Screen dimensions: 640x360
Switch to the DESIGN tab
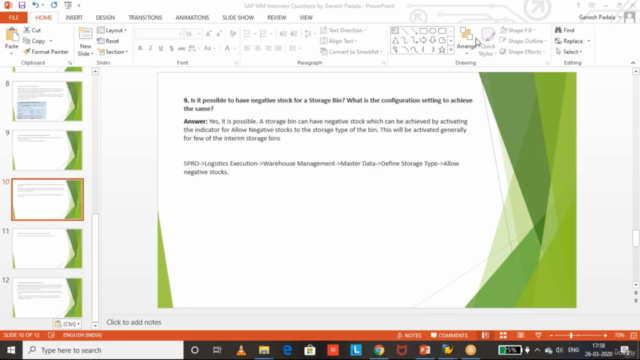[105, 18]
